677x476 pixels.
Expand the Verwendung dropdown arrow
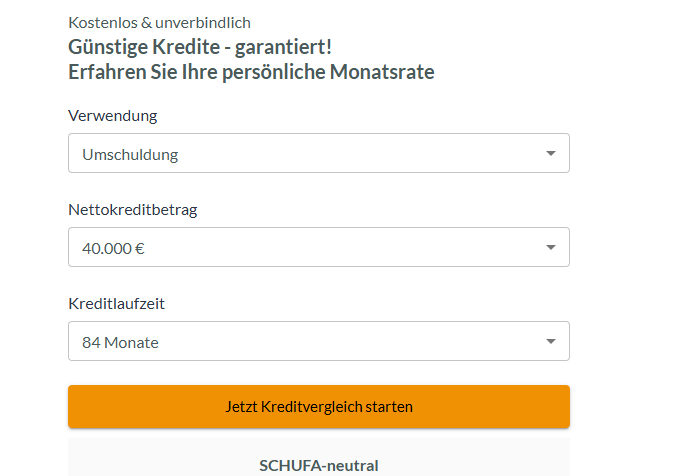pos(550,154)
